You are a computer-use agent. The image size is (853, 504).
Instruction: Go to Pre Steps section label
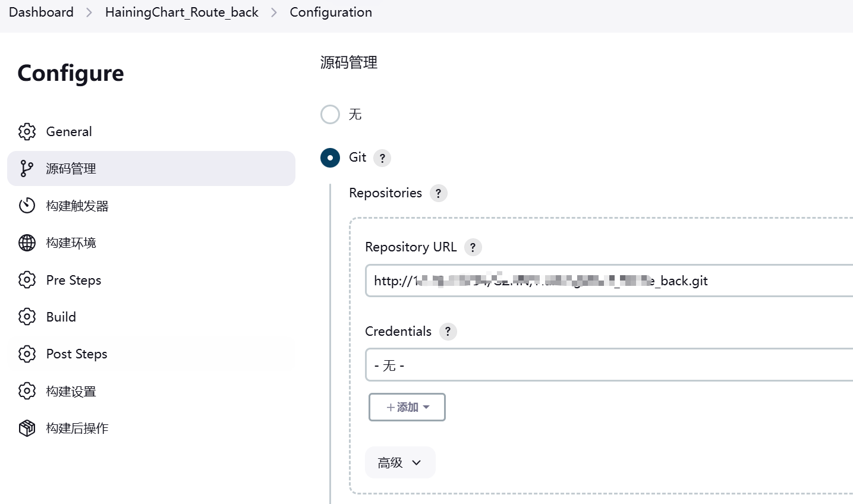point(74,280)
